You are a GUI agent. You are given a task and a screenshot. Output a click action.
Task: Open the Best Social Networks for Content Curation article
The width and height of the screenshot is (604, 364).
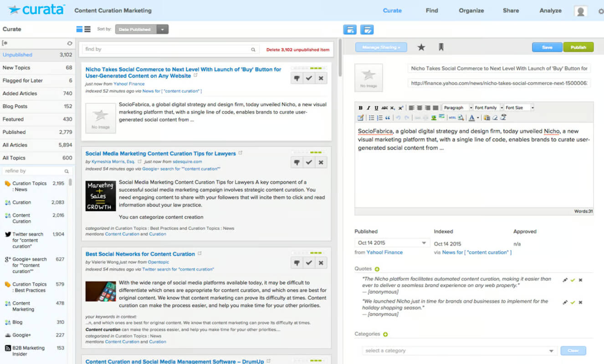(x=140, y=254)
